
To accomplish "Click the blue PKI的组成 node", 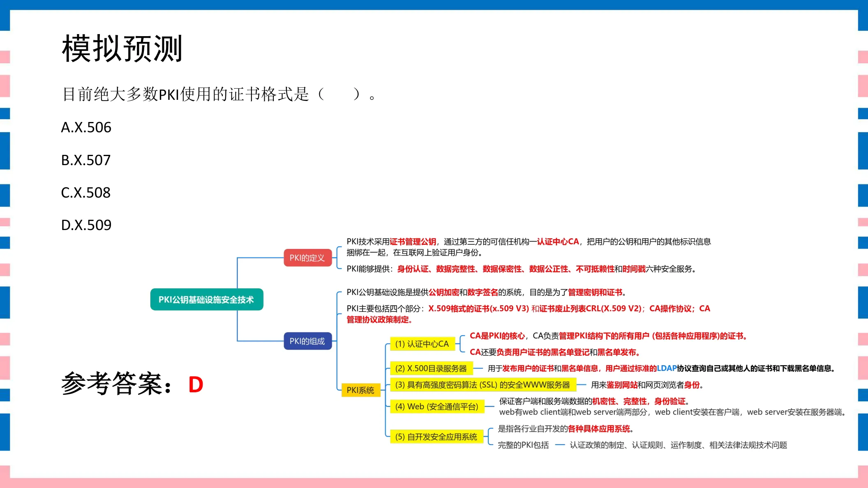I will [x=307, y=341].
